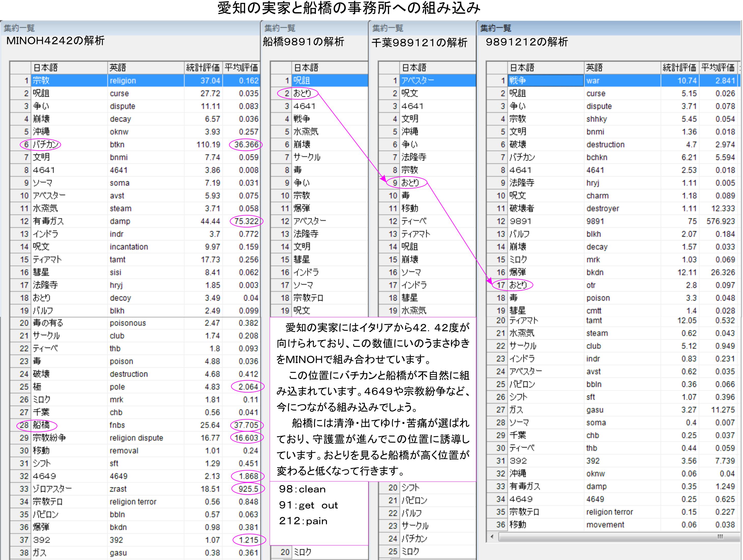This screenshot has width=743, height=560.
Task: Click left arrow of horizontal scrollbar
Action: click(492, 537)
